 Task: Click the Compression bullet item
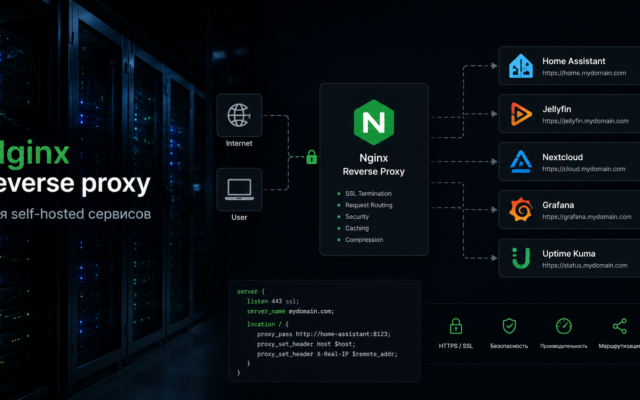coord(360,240)
